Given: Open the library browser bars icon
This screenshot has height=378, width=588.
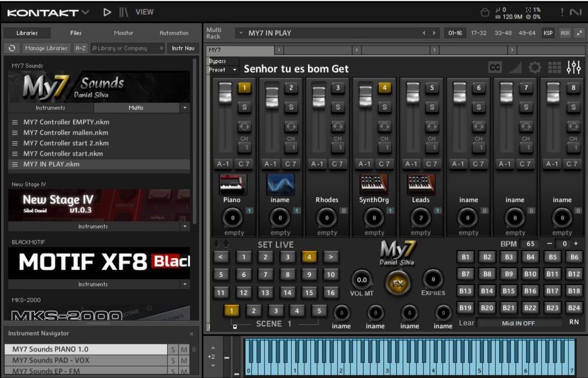Looking at the screenshot, I should [x=123, y=12].
